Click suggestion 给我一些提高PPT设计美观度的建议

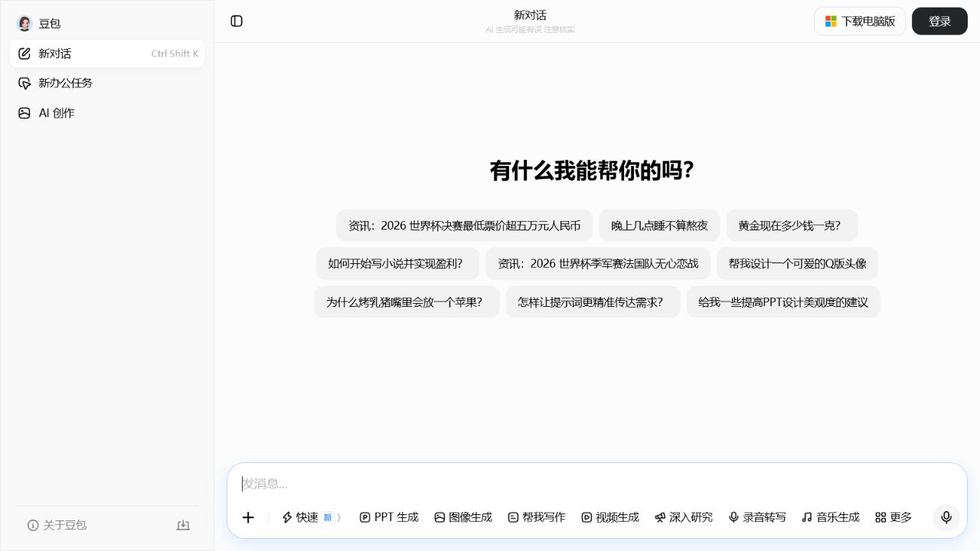pos(783,302)
